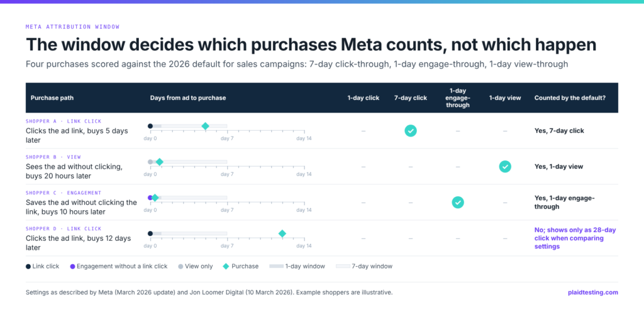Click the 'Link click' legend label
Screen dimensions: 644x312
45,267
